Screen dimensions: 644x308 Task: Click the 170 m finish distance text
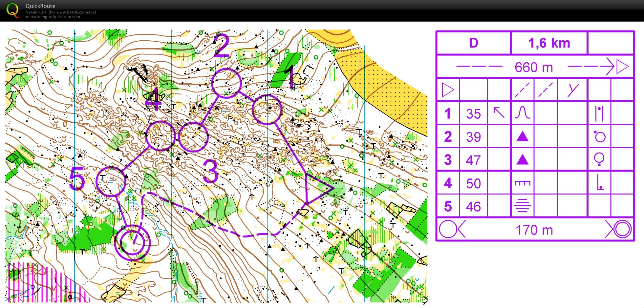point(534,230)
